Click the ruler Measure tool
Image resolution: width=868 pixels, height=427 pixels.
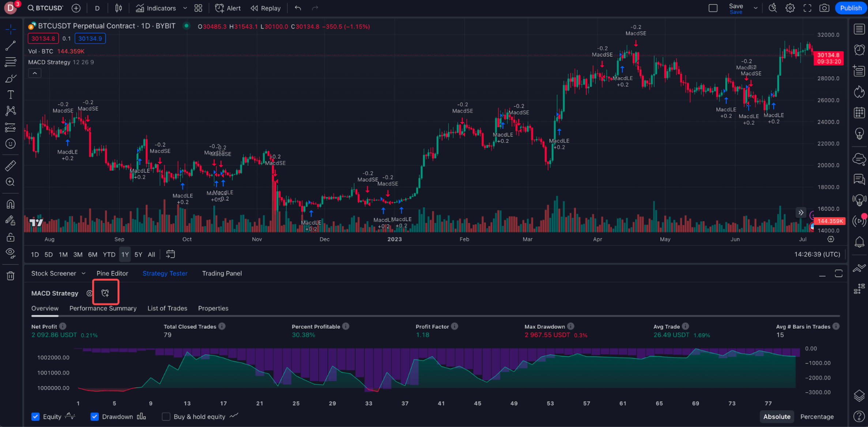pyautogui.click(x=10, y=166)
